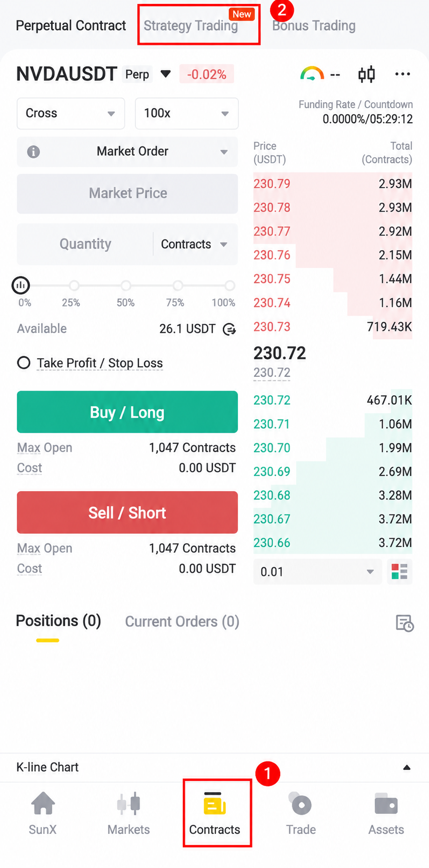This screenshot has height=868, width=429.
Task: Open Assets wallet in bottom navigation
Action: pyautogui.click(x=386, y=813)
